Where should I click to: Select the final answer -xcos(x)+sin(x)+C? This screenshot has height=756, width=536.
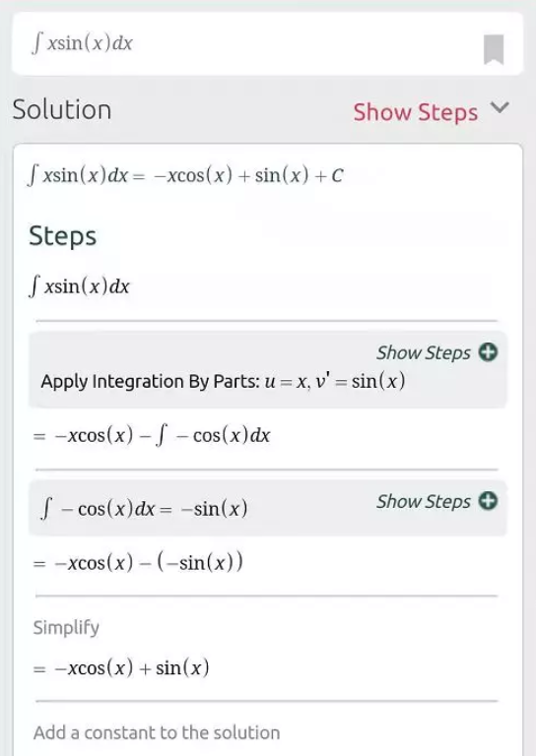tap(186, 175)
